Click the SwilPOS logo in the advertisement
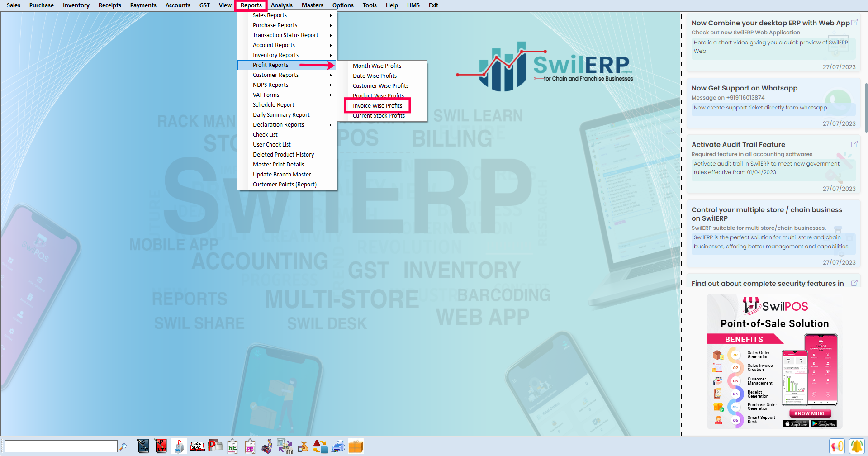 [x=775, y=306]
